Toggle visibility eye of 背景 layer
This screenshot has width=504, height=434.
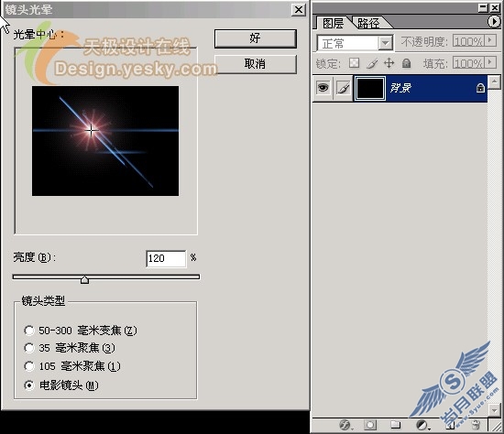click(323, 87)
